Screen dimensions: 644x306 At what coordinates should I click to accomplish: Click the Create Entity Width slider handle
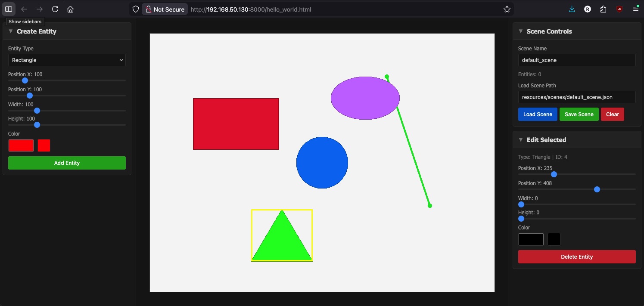tap(37, 111)
